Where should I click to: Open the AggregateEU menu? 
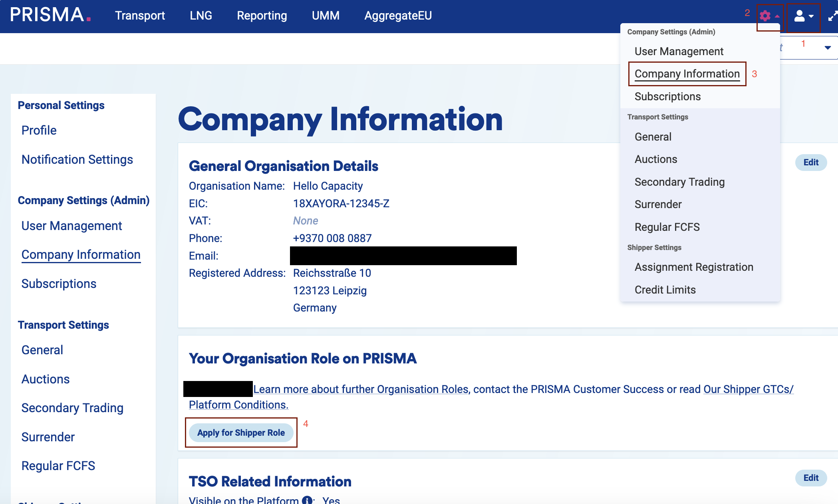pyautogui.click(x=398, y=16)
